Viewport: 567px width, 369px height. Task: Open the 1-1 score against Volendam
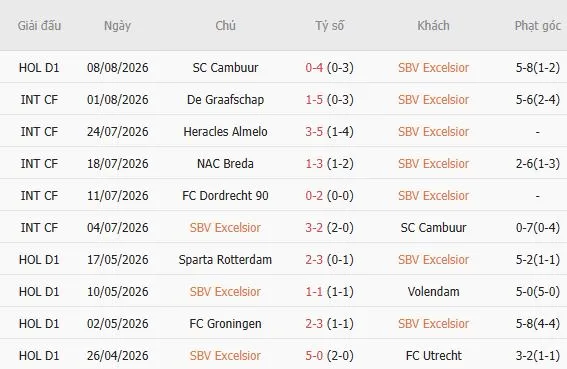pos(314,292)
